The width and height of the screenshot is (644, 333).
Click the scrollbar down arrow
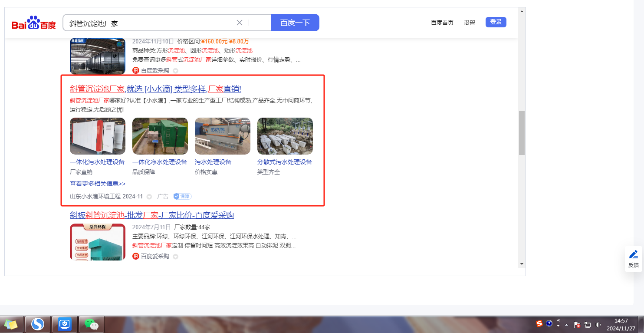point(522,264)
